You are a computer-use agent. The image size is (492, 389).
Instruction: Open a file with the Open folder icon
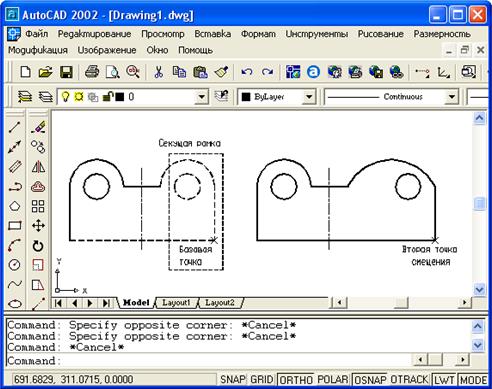tap(46, 72)
